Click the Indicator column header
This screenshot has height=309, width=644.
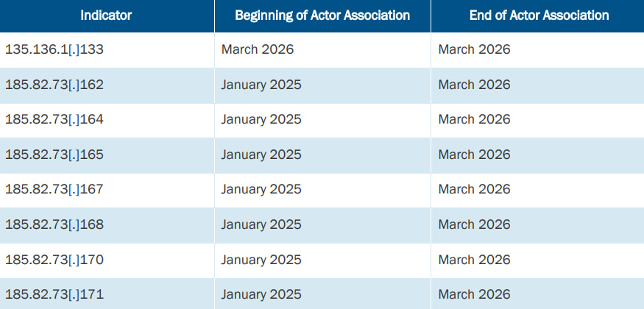point(106,15)
